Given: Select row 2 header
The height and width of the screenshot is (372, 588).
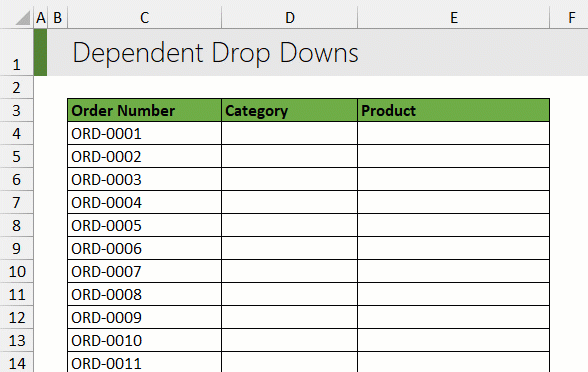Looking at the screenshot, I should (16, 87).
